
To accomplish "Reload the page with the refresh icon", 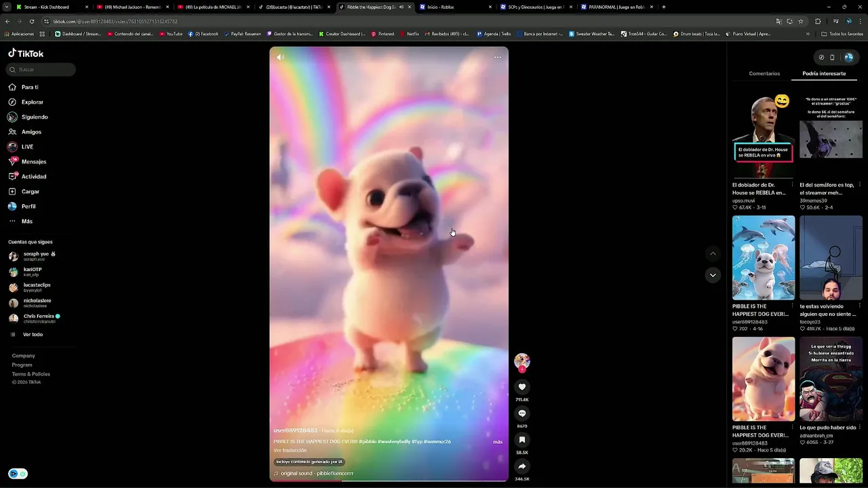I will [31, 21].
